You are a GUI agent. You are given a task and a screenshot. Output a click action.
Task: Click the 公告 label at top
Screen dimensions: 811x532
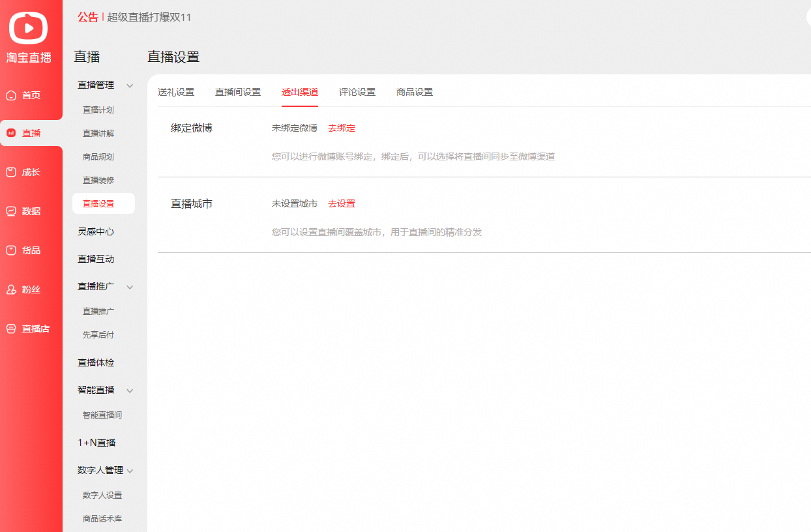point(88,18)
